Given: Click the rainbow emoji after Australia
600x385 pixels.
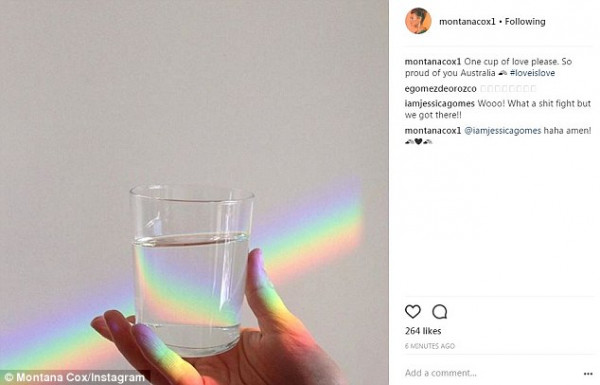Looking at the screenshot, I should (x=503, y=73).
